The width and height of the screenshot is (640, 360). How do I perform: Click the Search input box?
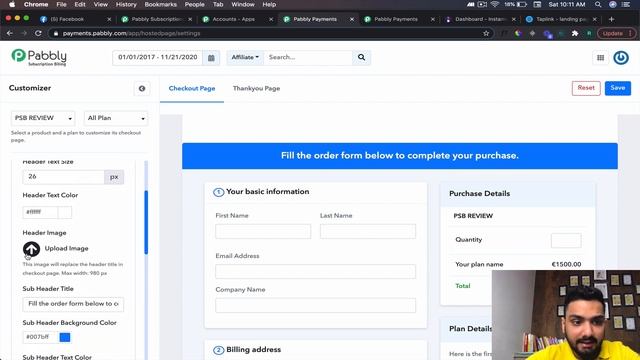(308, 58)
